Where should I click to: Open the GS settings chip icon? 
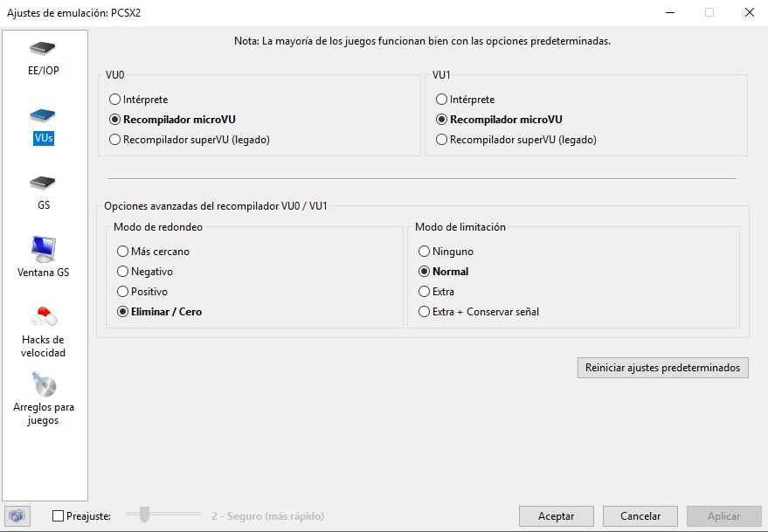pos(44,184)
